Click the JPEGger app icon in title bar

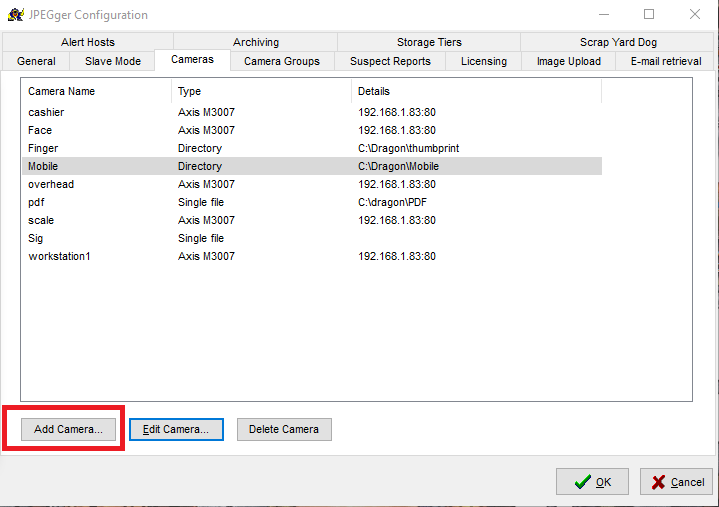(x=16, y=15)
